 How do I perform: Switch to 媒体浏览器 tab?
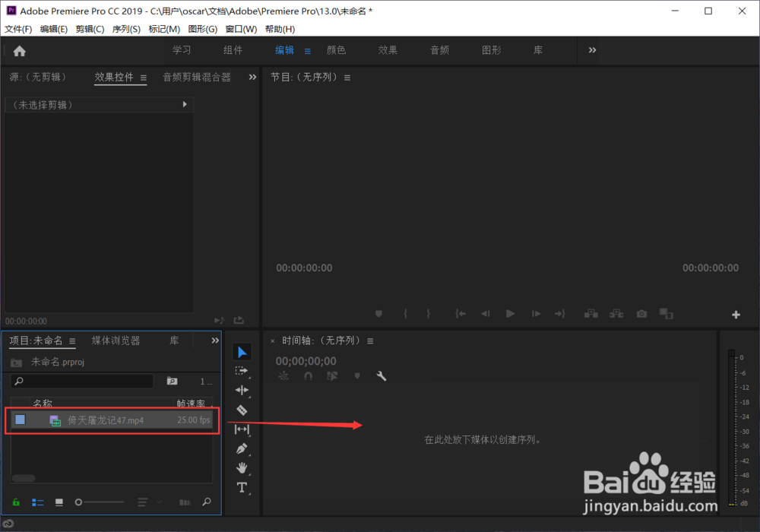pyautogui.click(x=116, y=340)
